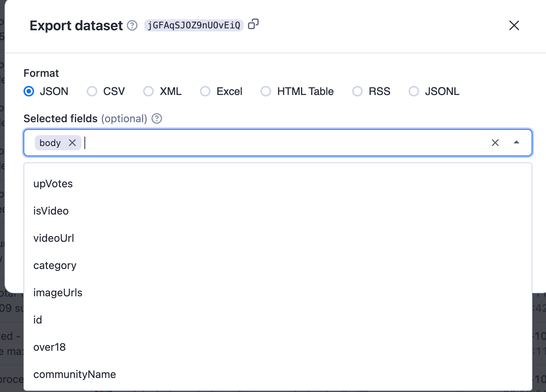The width and height of the screenshot is (546, 392).
Task: Click the help icon beside Export dataset
Action: click(x=132, y=25)
